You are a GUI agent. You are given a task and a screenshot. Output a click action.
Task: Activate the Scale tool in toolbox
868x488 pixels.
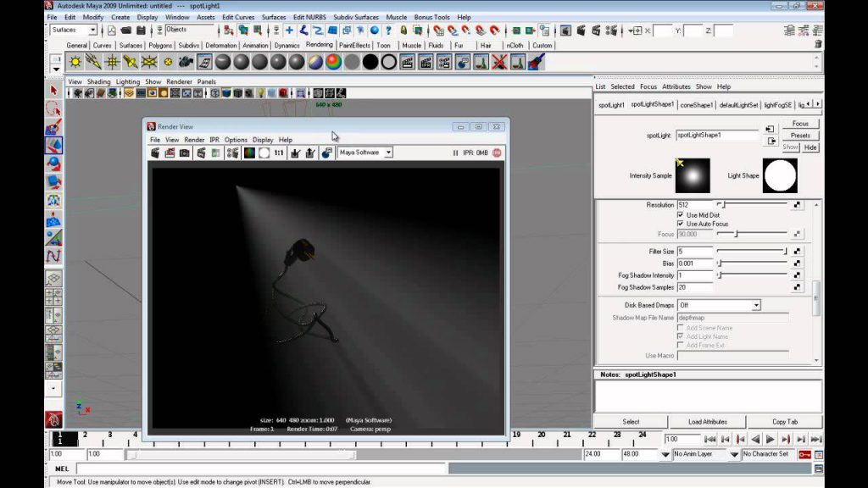tap(53, 181)
